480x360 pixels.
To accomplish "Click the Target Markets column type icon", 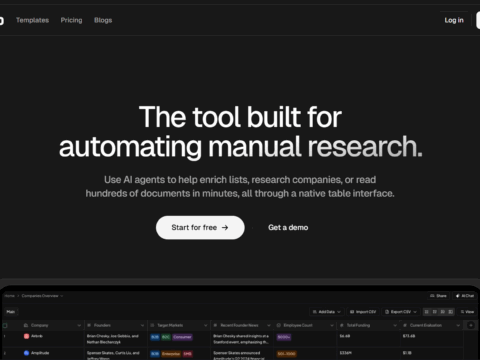I will click(152, 325).
